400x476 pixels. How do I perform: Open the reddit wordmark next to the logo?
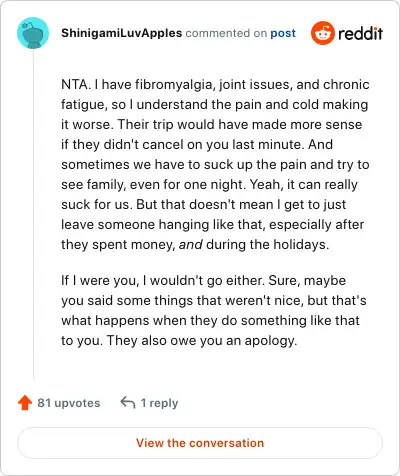click(x=360, y=33)
